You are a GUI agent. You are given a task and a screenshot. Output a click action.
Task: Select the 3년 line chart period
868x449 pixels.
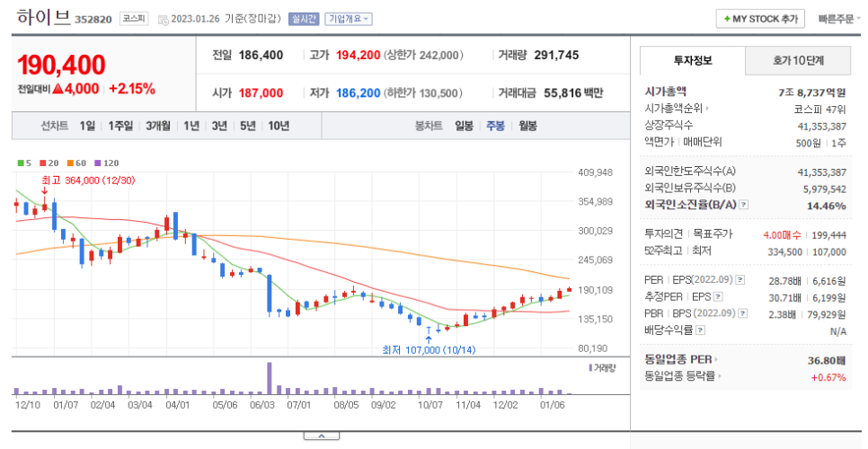pos(219,126)
